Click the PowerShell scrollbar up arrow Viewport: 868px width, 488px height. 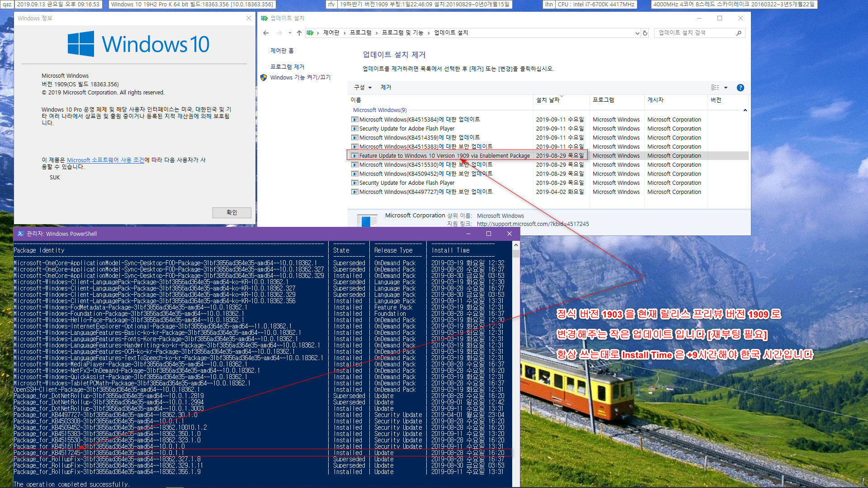pyautogui.click(x=516, y=245)
